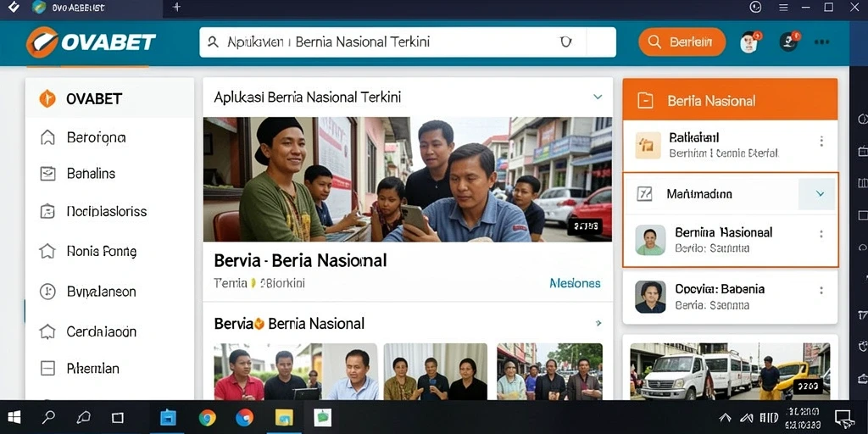Screen dimensions: 868x434
Task: Expand Bervia Bernia Nasional section arrow
Action: tap(598, 323)
